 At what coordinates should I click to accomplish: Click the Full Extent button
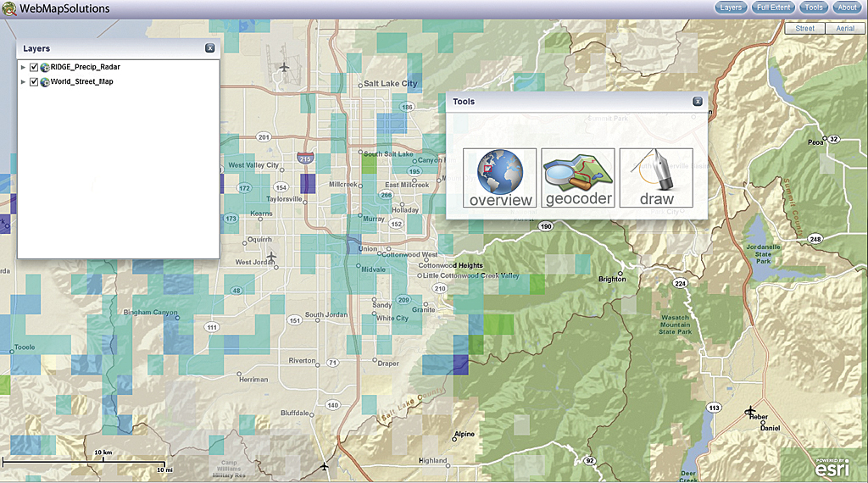click(773, 7)
